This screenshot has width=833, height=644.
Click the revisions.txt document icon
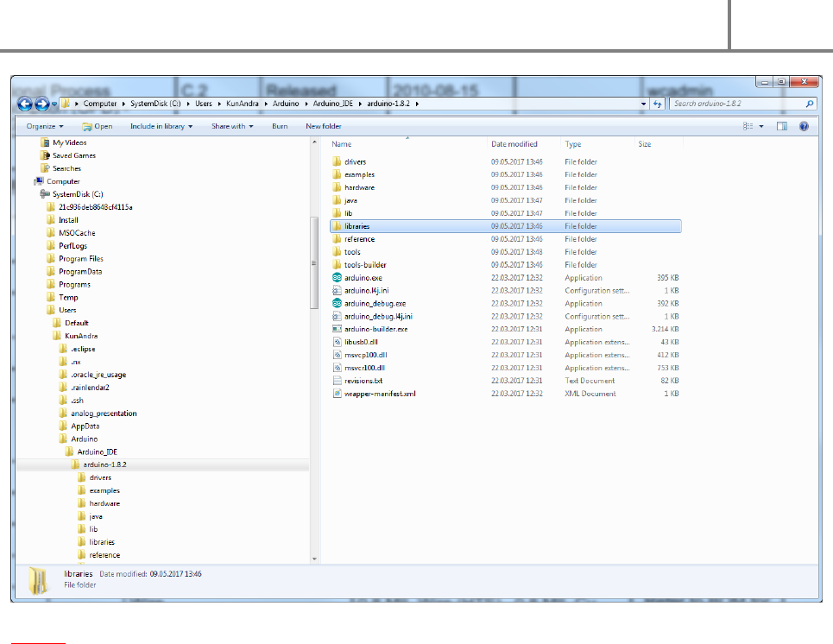coord(337,381)
